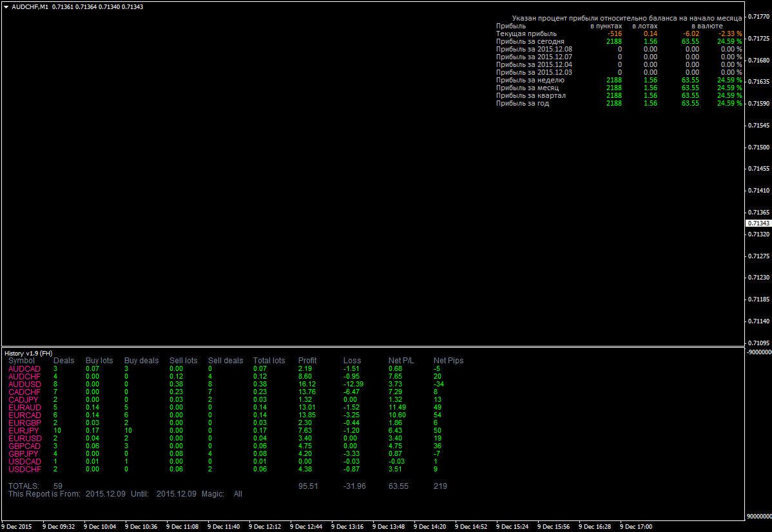Click the 'Прибыль за неделю' row label
This screenshot has width=772, height=532.
click(530, 81)
